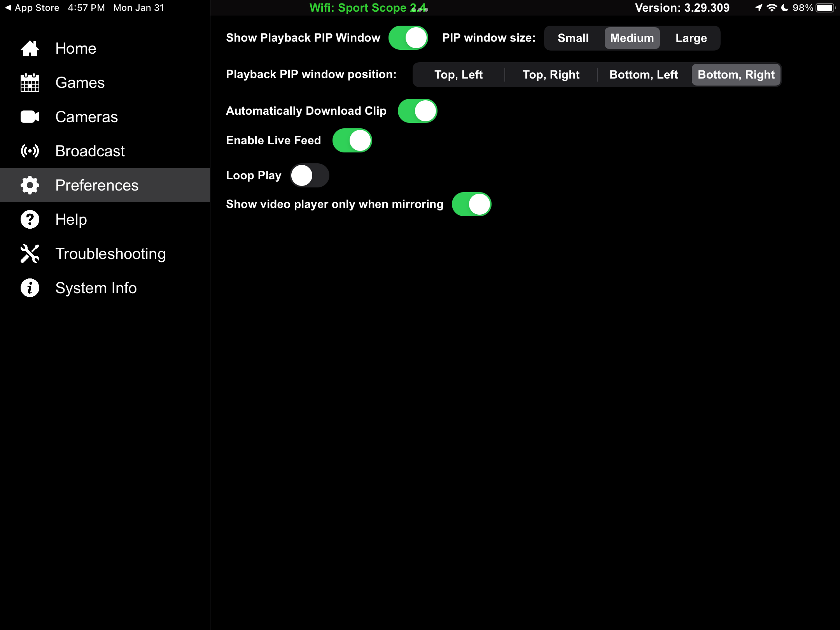
Task: Tap the 98% battery percentage
Action: coord(803,8)
